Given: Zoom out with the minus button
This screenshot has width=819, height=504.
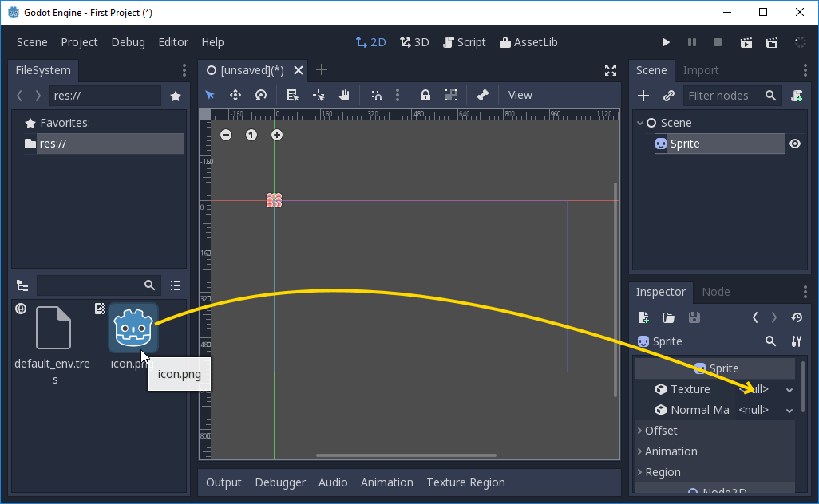Looking at the screenshot, I should [x=226, y=135].
